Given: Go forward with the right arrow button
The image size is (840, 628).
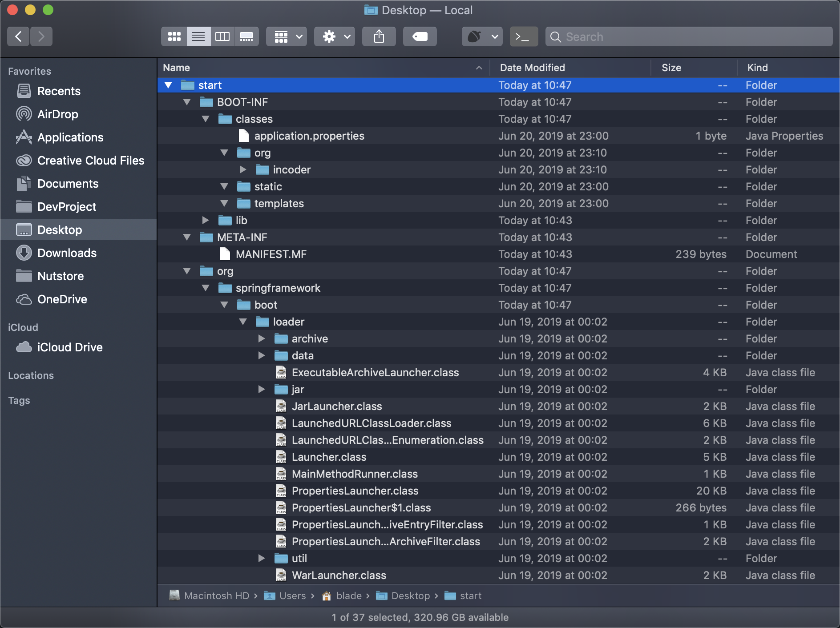Looking at the screenshot, I should (41, 36).
